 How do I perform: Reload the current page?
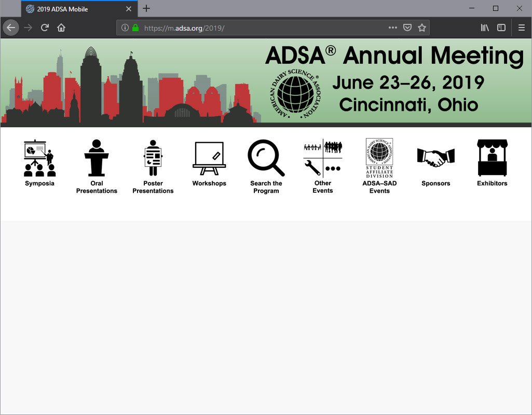coord(45,28)
